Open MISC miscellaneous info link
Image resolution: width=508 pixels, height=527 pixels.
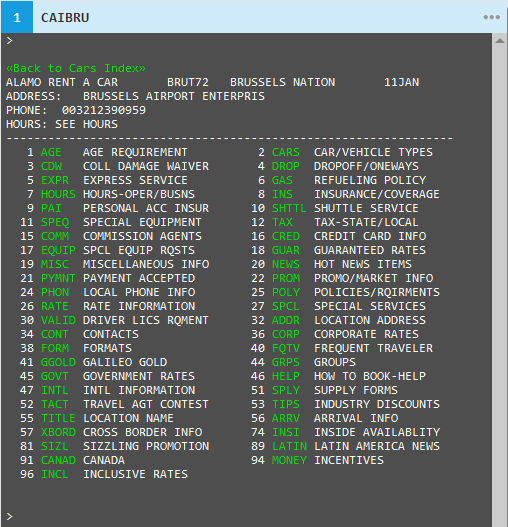point(55,264)
